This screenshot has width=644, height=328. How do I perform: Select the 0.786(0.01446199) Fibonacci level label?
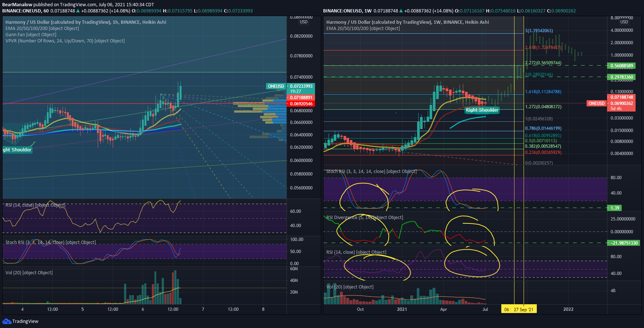coord(543,128)
